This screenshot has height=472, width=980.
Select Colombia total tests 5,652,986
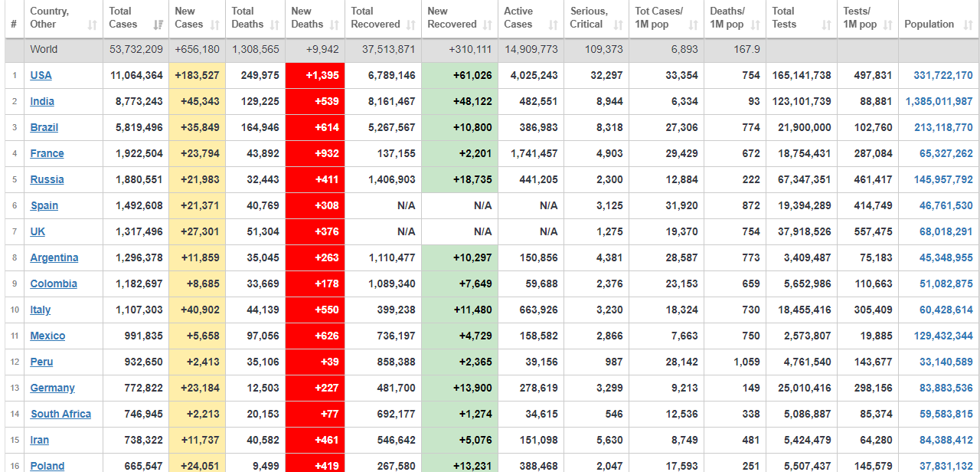807,284
